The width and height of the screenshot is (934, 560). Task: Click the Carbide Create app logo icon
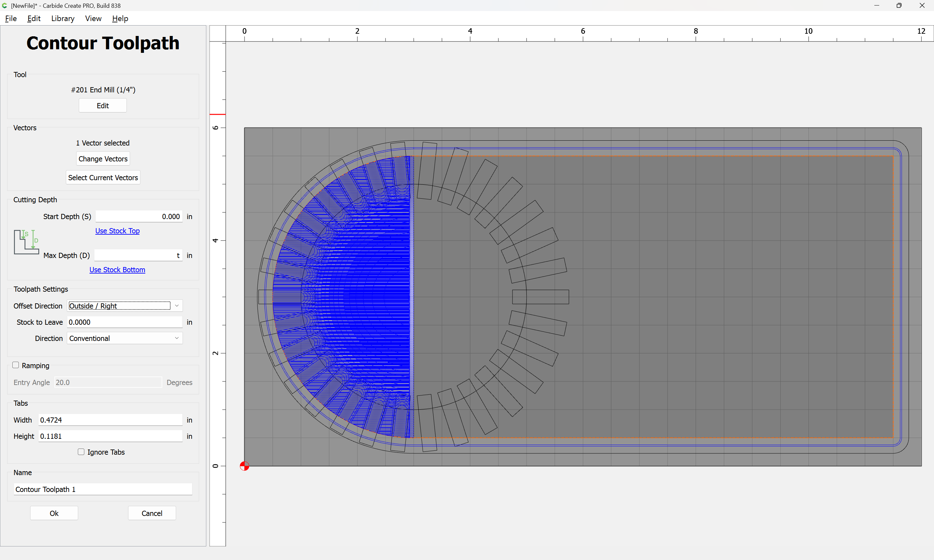pos(5,6)
